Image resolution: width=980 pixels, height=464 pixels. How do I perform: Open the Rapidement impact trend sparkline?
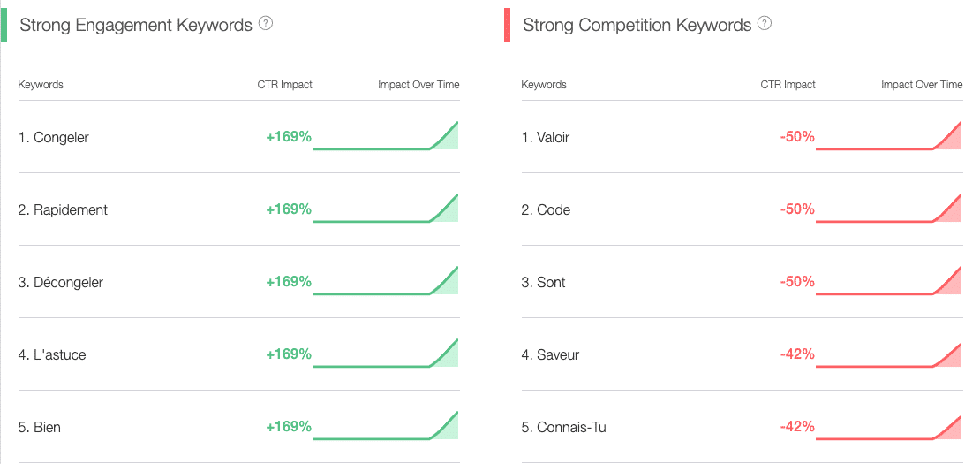[386, 209]
